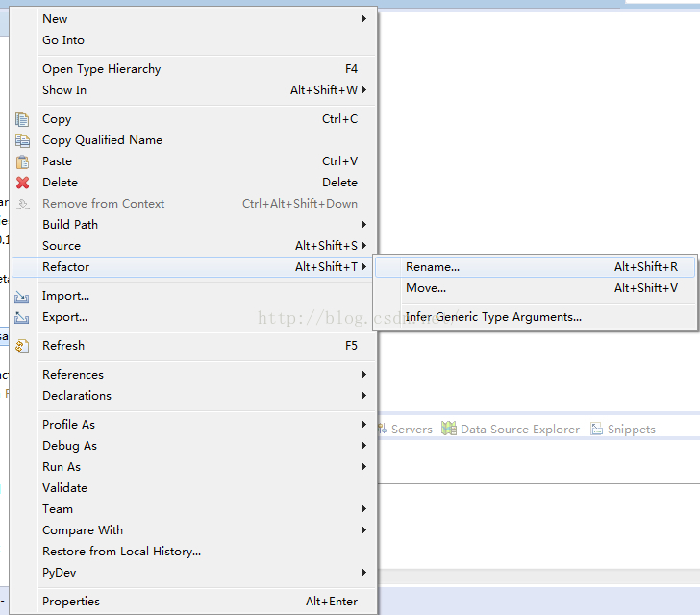Viewport: 700px width, 615px height.
Task: Click the F5 shortcut beside Refresh
Action: coord(351,346)
